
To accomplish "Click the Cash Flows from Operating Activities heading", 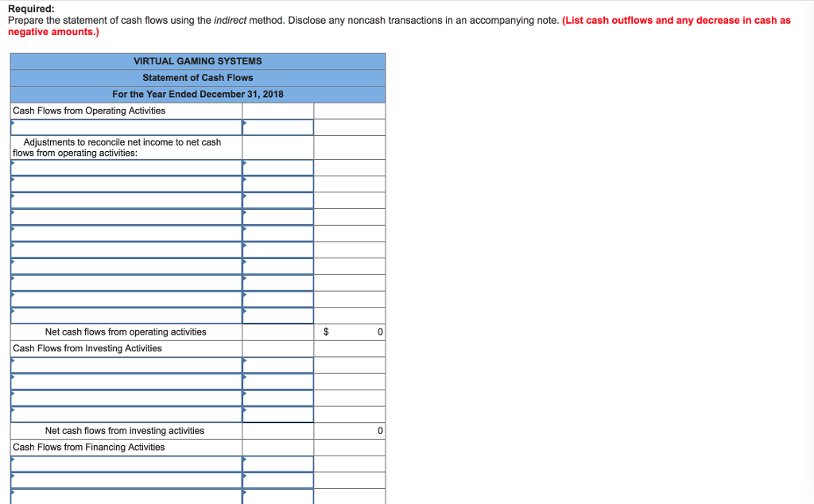I will [x=88, y=110].
